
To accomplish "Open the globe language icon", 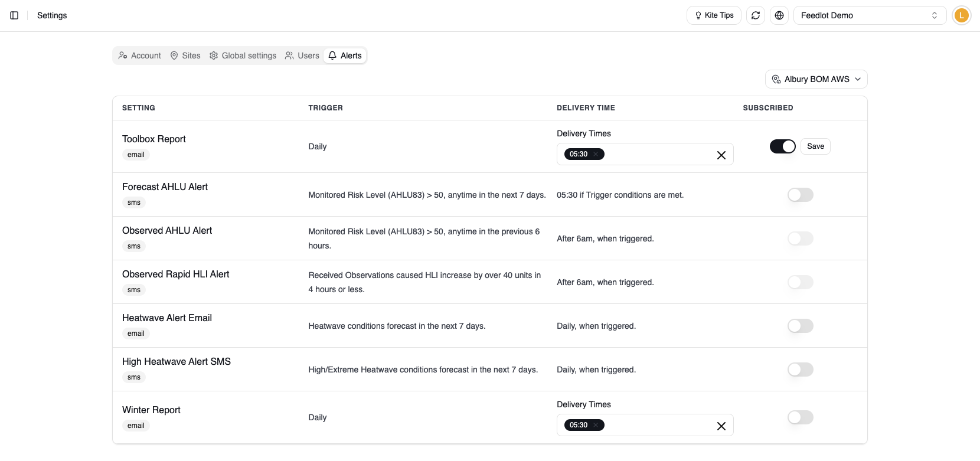I will pos(779,15).
